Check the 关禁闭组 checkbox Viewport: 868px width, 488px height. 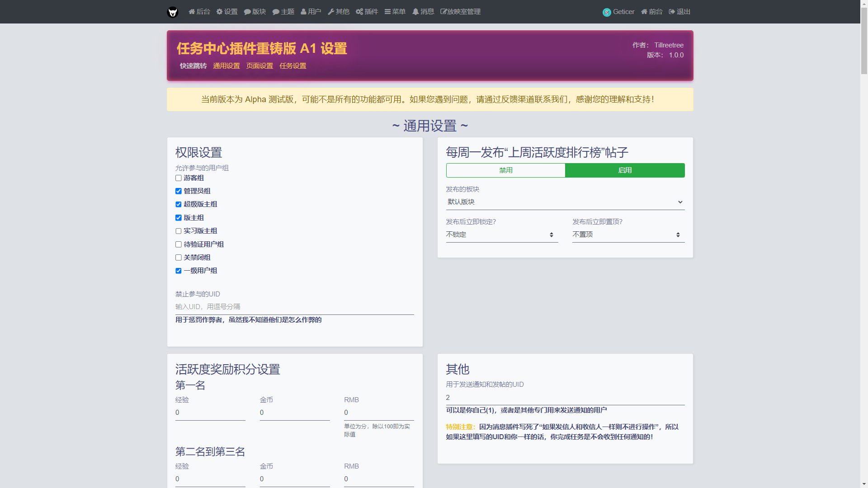(179, 258)
